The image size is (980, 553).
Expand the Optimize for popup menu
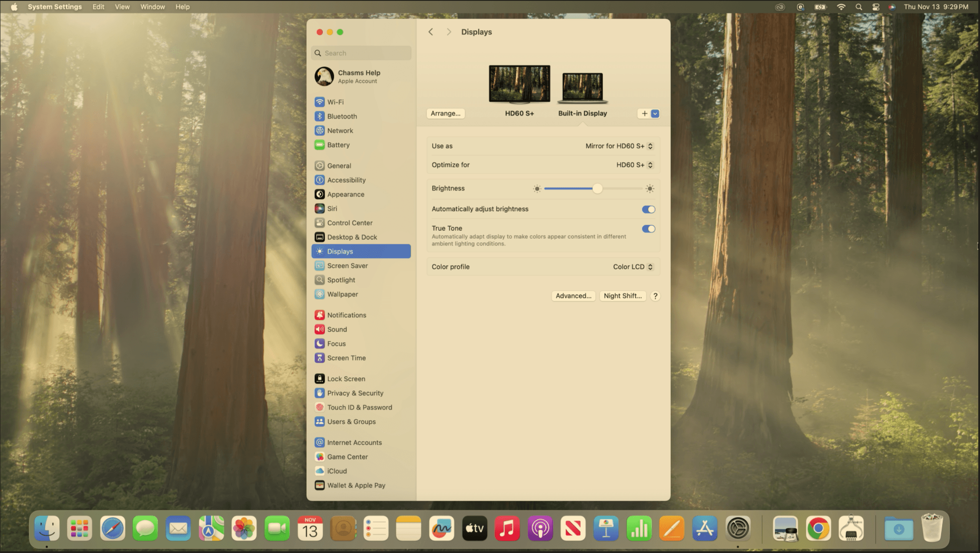click(634, 165)
